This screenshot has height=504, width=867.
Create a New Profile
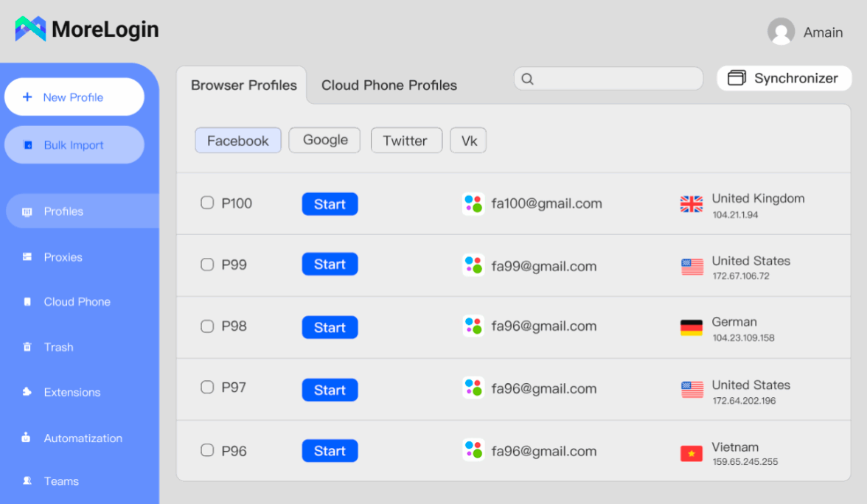(x=74, y=97)
